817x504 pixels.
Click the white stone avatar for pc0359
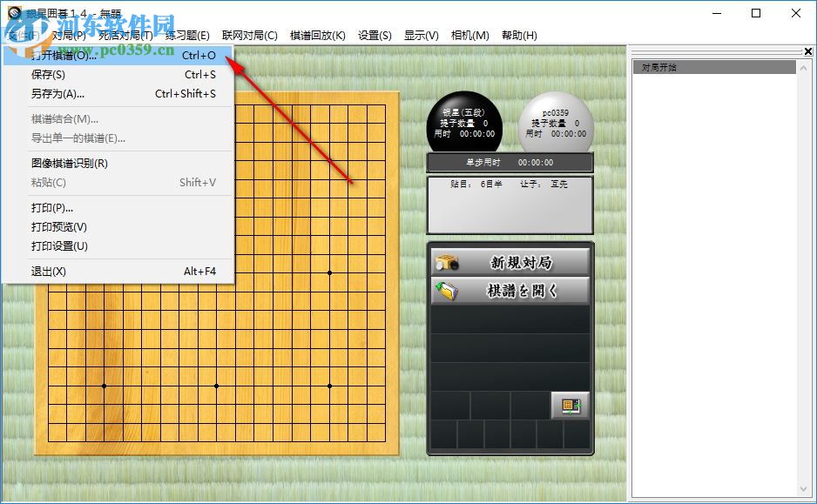(x=555, y=122)
